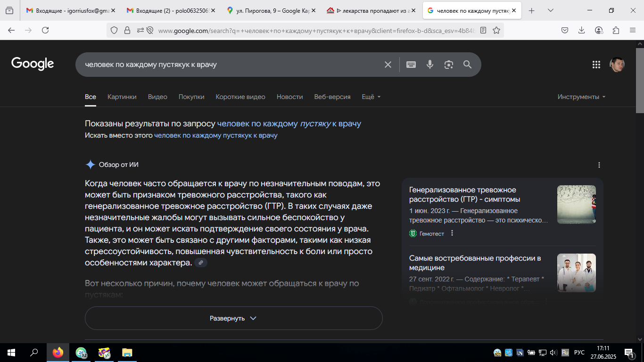The image size is (644, 362).
Task: Open the Инструменты dropdown
Action: [581, 97]
